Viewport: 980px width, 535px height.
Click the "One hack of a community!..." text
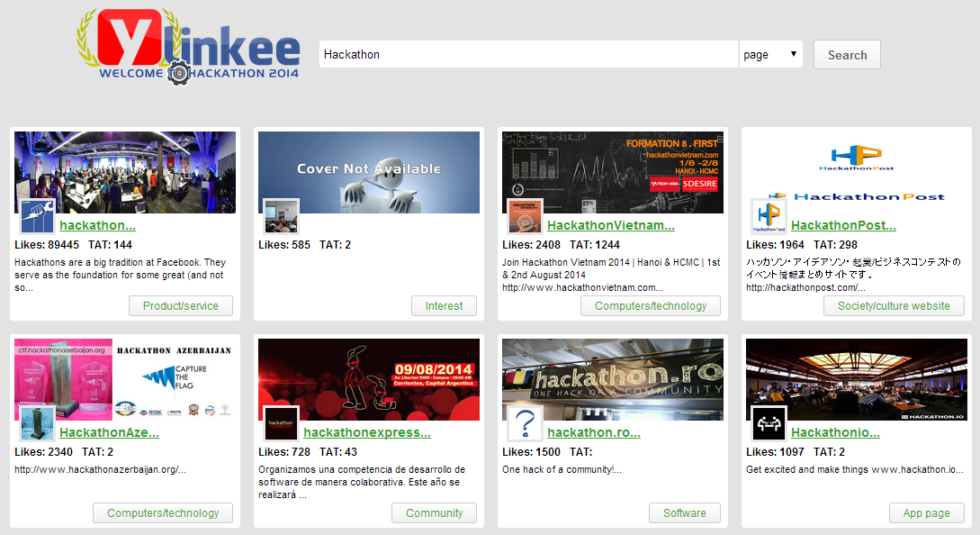pyautogui.click(x=562, y=469)
